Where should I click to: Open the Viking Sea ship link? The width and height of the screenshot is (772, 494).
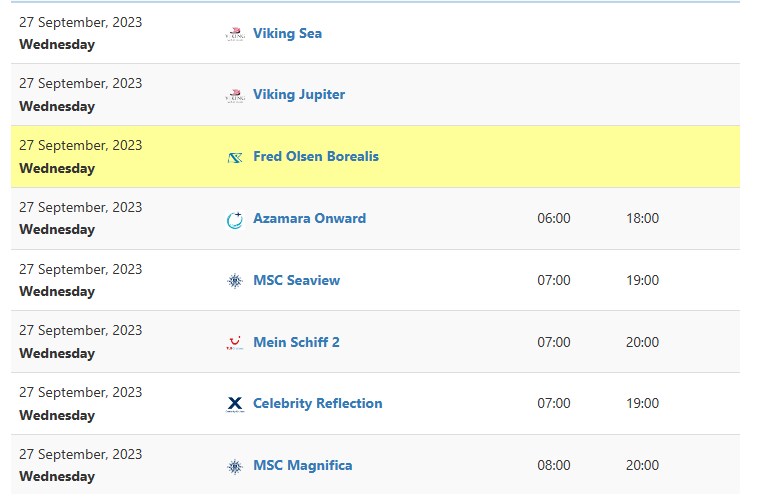pos(288,33)
